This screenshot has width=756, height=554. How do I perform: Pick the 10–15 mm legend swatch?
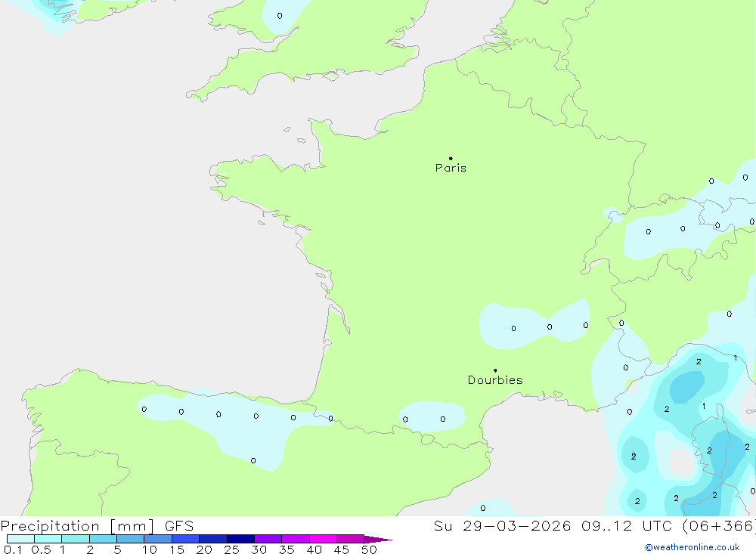point(158,539)
